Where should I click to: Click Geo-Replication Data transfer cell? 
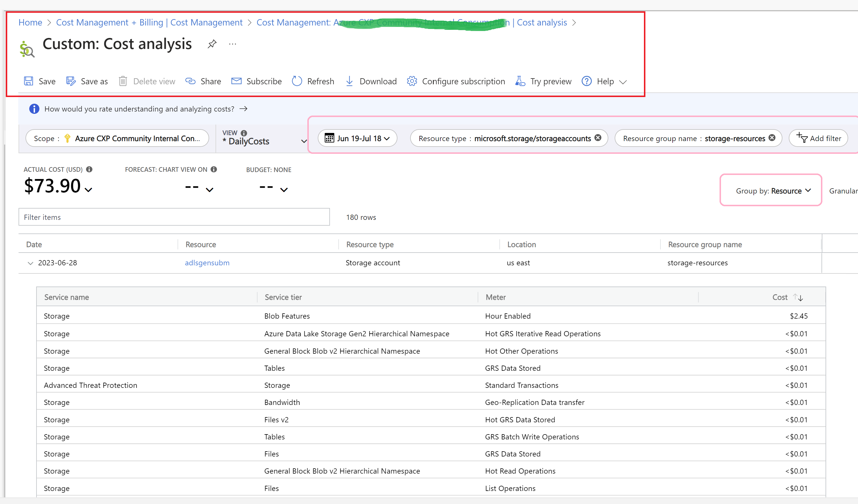pos(534,402)
